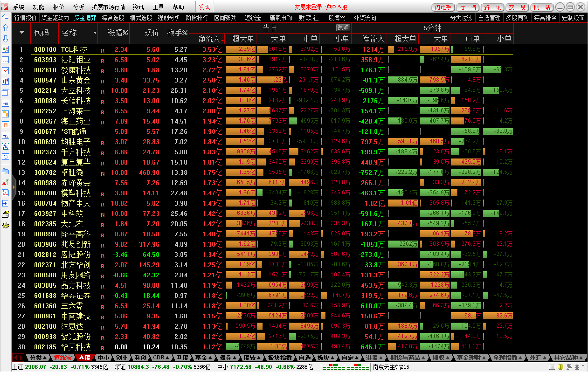Open the candlestick K-line chart icon
The height and width of the screenshot is (372, 588).
point(5,82)
